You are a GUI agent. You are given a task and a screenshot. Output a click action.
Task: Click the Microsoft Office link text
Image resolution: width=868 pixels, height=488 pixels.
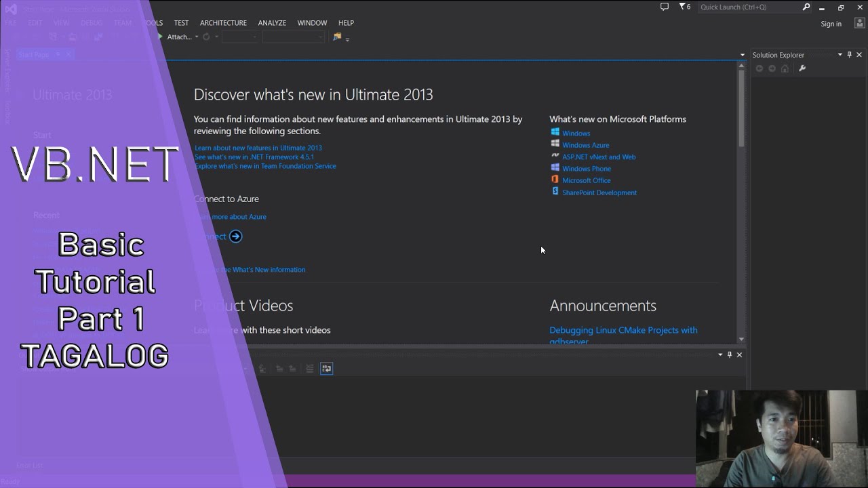(586, 180)
